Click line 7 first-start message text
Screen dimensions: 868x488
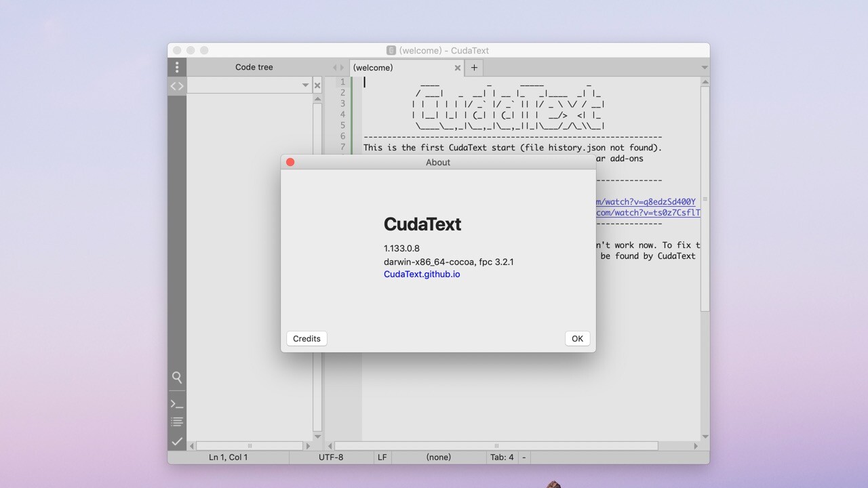pyautogui.click(x=513, y=148)
